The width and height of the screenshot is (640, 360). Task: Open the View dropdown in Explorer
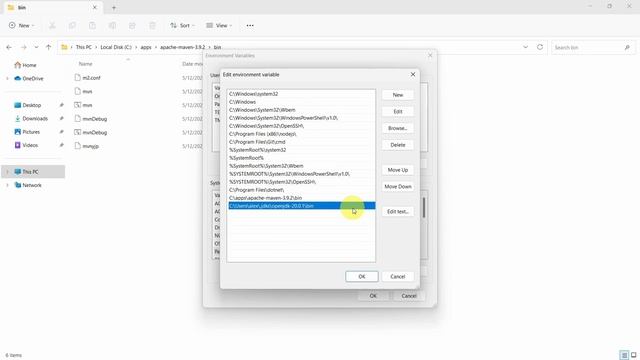click(x=219, y=25)
